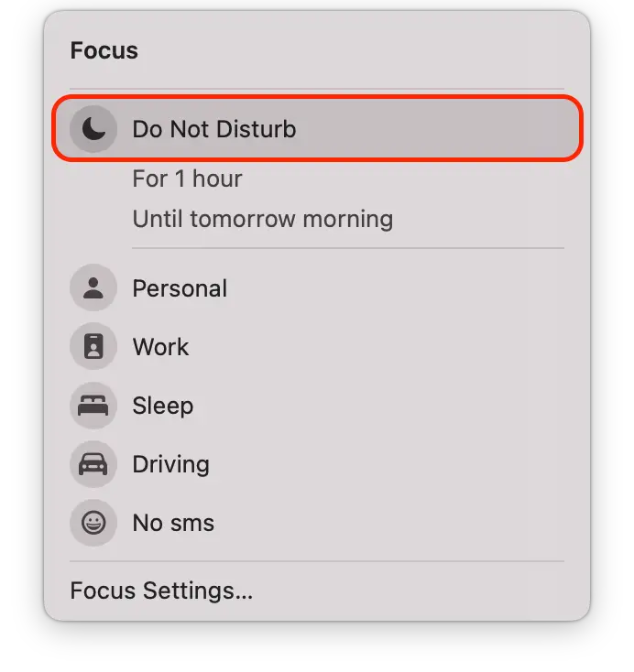Switch to the Driving focus mode
The height and width of the screenshot is (672, 634).
point(317,464)
